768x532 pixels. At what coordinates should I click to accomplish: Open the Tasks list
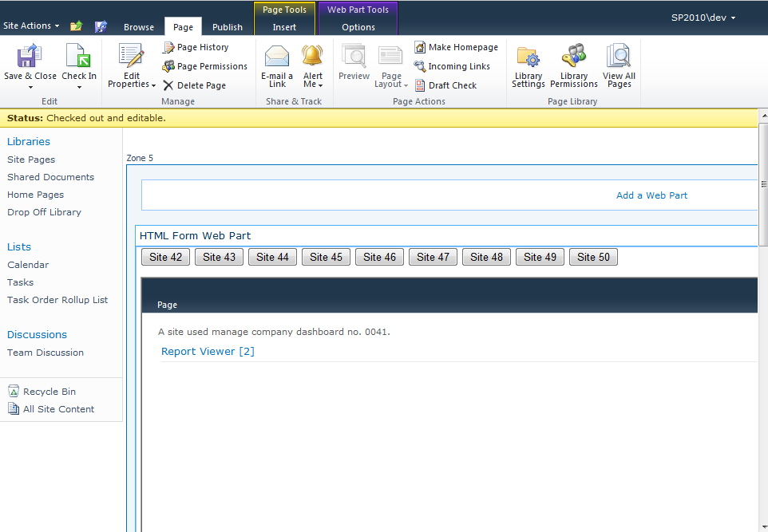tap(20, 282)
